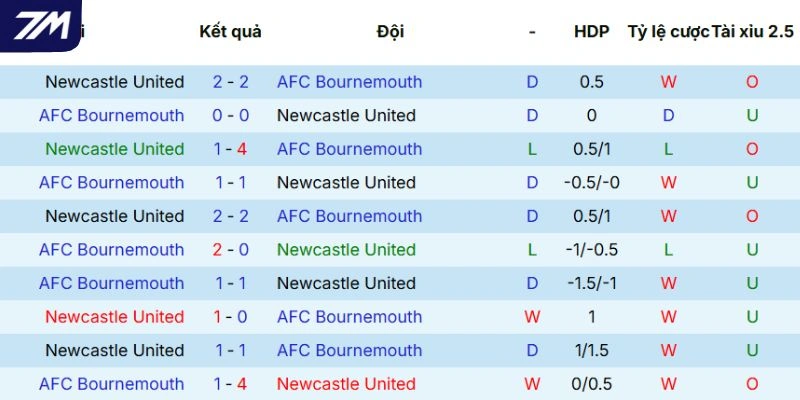Click the HDP value 0/0.5

pyautogui.click(x=591, y=384)
